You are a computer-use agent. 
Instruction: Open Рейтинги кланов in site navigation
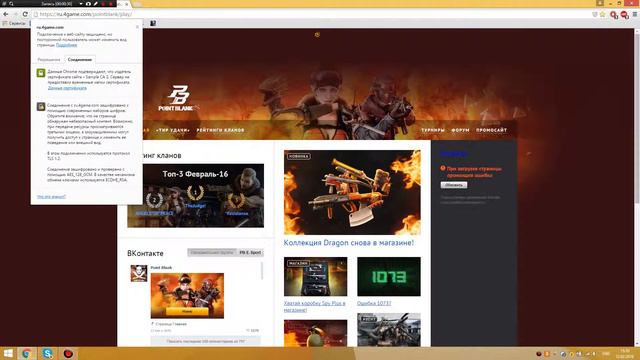220,130
